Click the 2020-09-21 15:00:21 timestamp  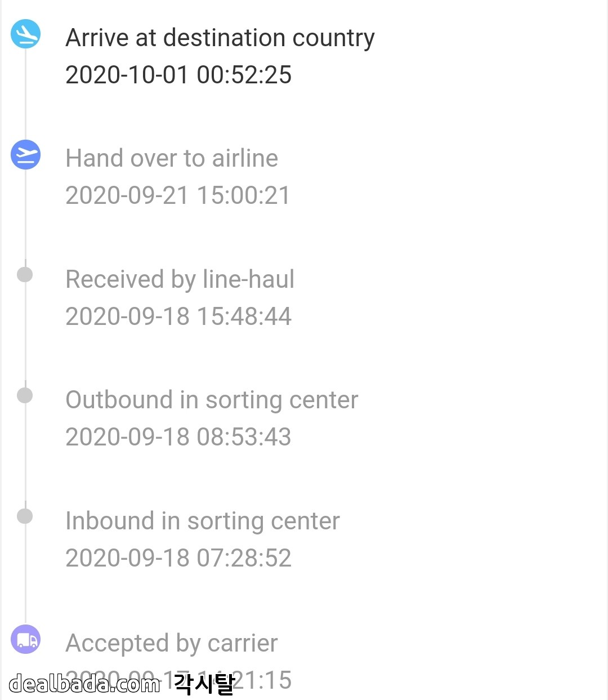pos(178,195)
